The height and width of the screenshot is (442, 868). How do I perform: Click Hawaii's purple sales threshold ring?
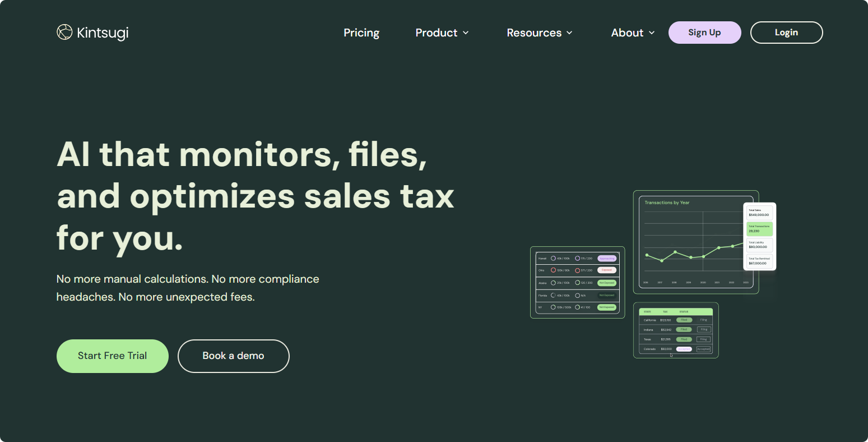554,259
